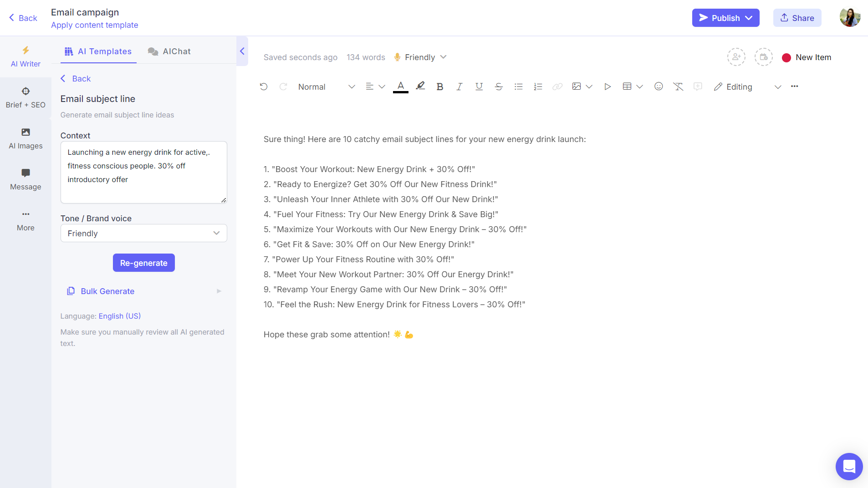The image size is (868, 488).
Task: Click the add comment icon
Action: pyautogui.click(x=698, y=86)
